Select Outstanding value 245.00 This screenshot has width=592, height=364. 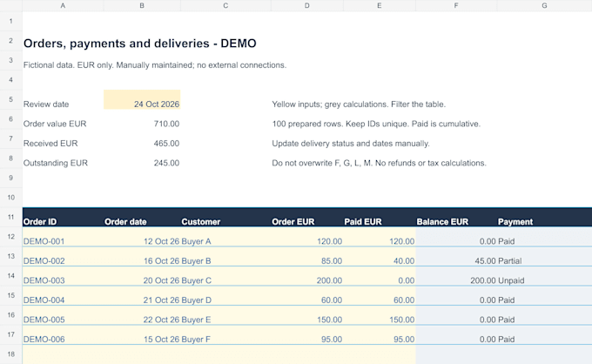point(166,163)
